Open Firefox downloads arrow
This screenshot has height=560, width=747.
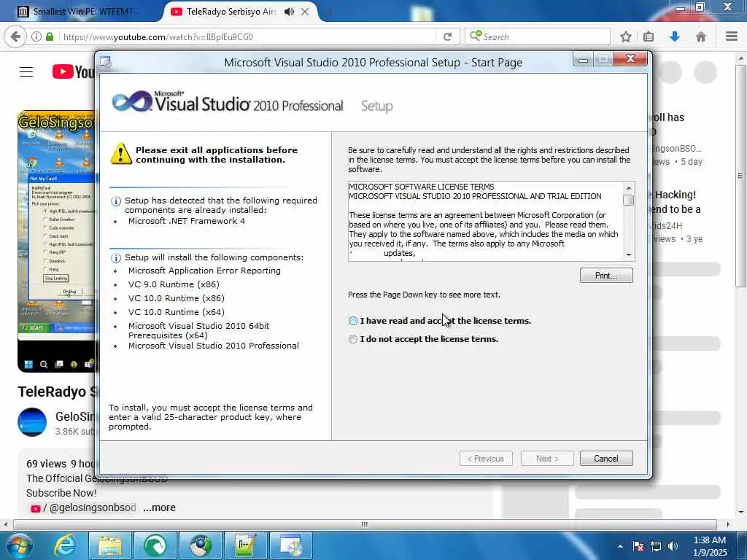pyautogui.click(x=675, y=36)
